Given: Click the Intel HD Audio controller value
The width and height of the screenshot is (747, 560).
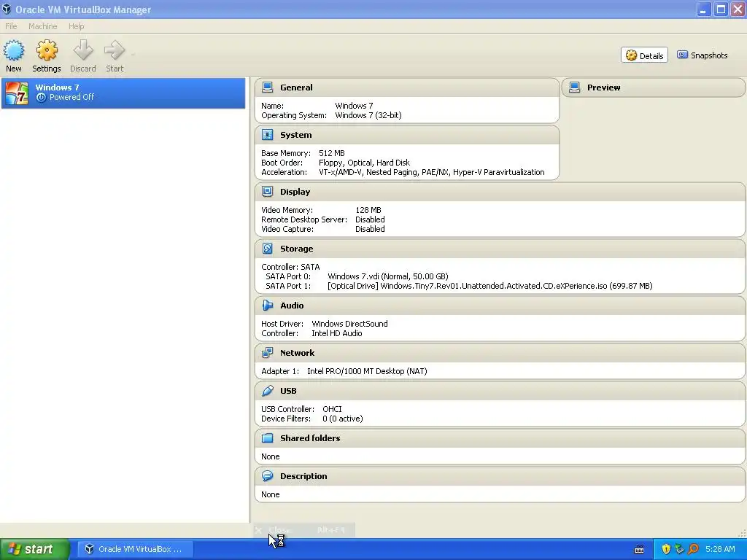Looking at the screenshot, I should tap(337, 333).
